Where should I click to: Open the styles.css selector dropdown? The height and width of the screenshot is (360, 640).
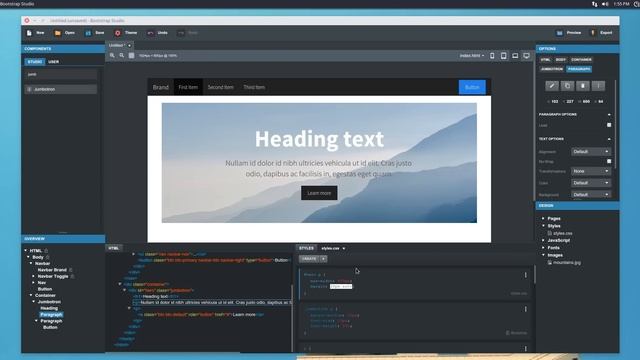333,248
